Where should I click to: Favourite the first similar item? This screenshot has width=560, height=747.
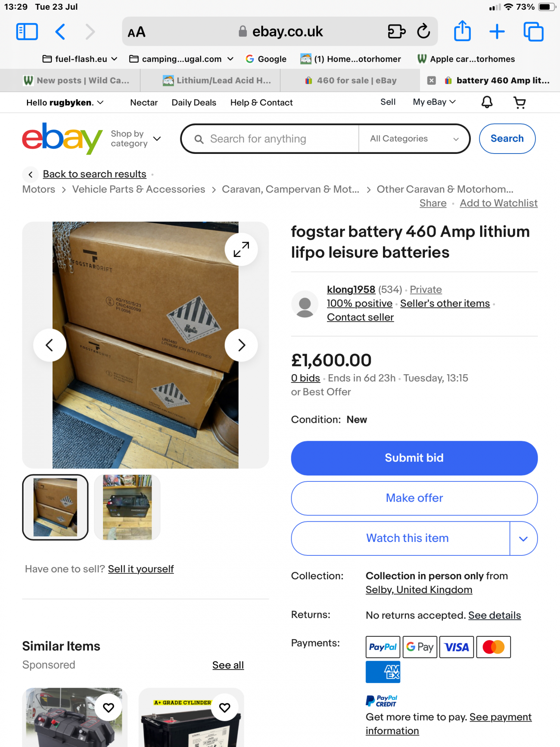click(109, 707)
